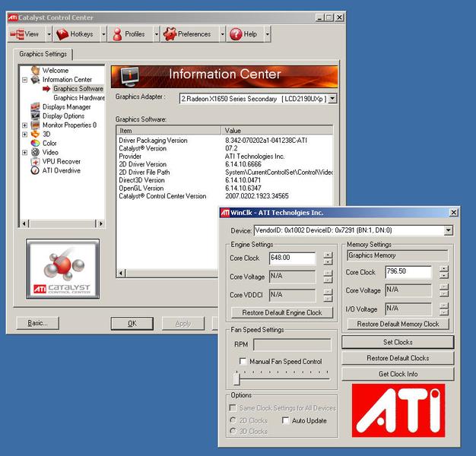This screenshot has width=476, height=456.
Task: Increase Memory Core Clock with up stepper
Action: click(444, 268)
